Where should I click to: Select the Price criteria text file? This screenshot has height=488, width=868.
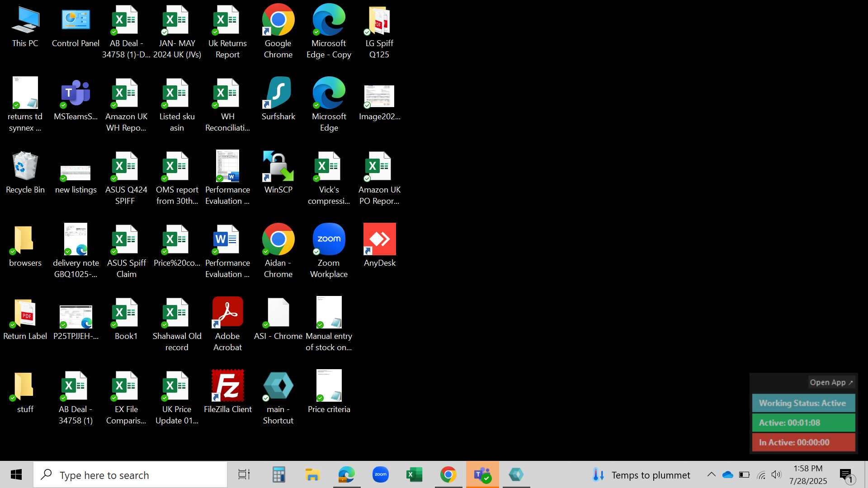(x=329, y=392)
